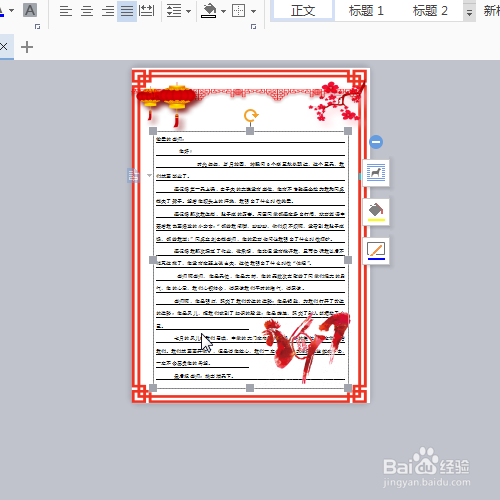Open the line spacing dropdown arrow
The width and height of the screenshot is (500, 500).
[189, 11]
